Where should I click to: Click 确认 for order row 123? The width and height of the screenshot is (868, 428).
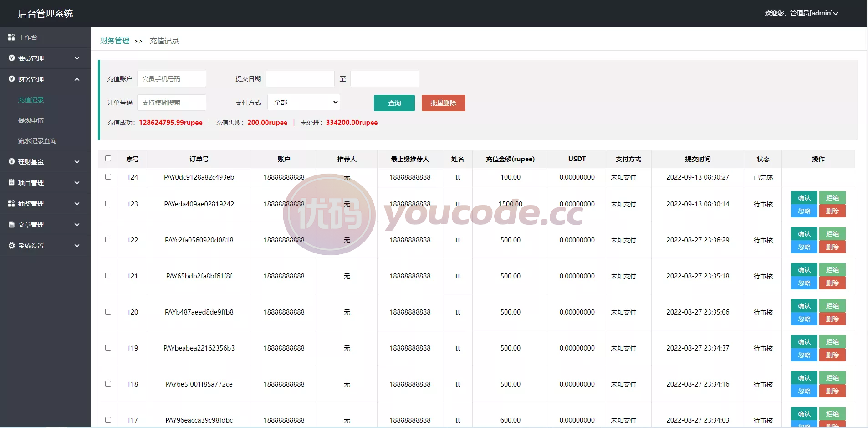tap(804, 198)
